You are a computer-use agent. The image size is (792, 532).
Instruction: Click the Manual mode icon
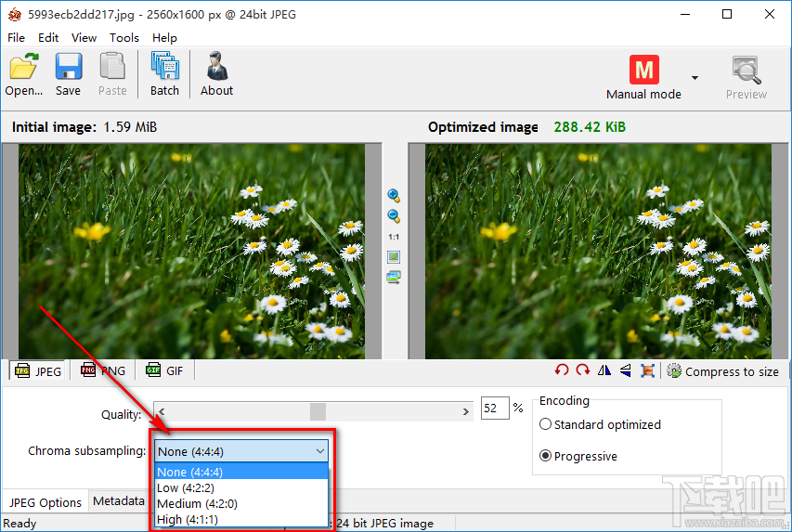pos(644,70)
